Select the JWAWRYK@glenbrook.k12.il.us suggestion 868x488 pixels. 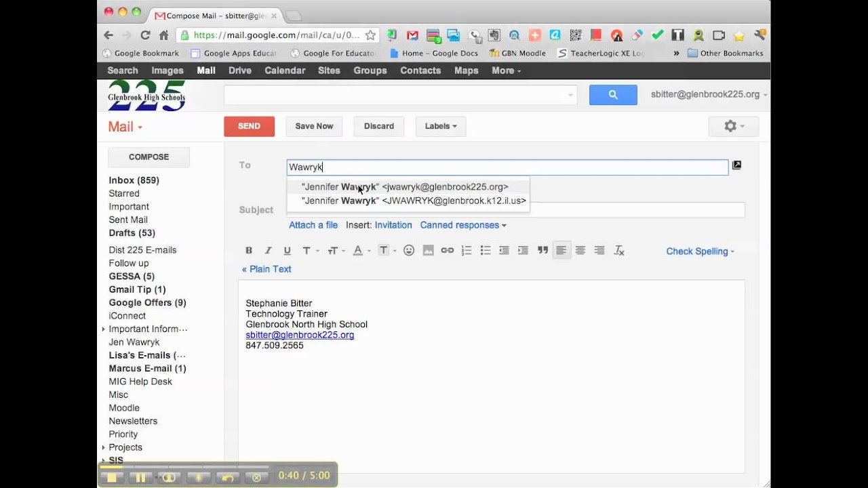tap(408, 201)
